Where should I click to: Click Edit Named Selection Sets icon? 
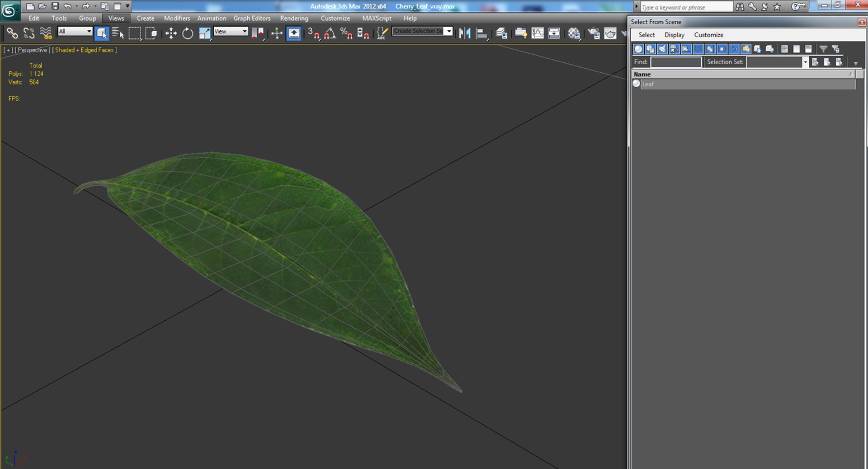pos(382,33)
